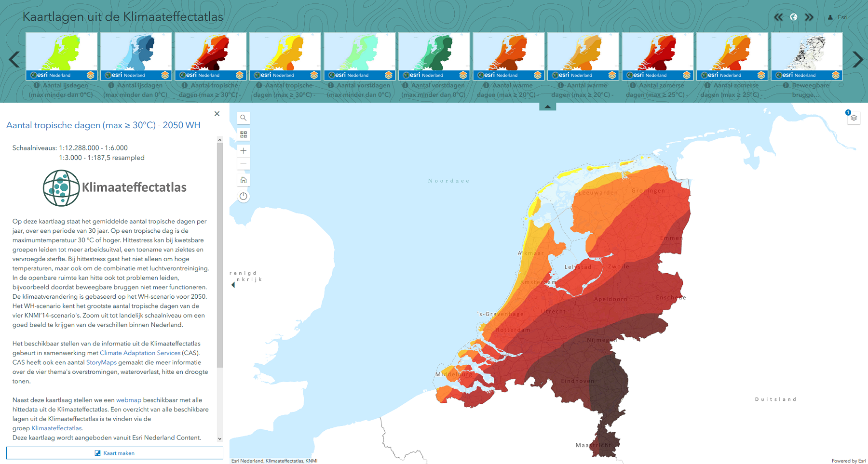
Task: Zoom out using the minus icon
Action: [244, 164]
